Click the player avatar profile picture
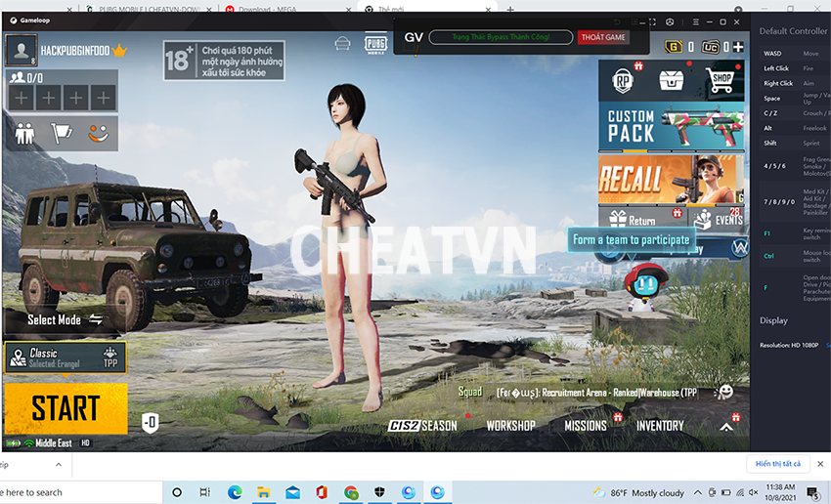 pos(21,49)
